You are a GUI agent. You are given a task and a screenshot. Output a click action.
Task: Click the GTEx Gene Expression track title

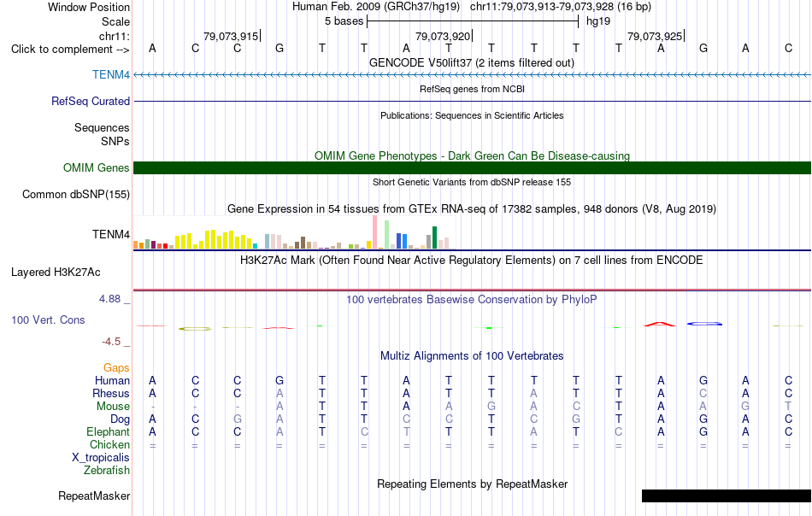pyautogui.click(x=472, y=209)
